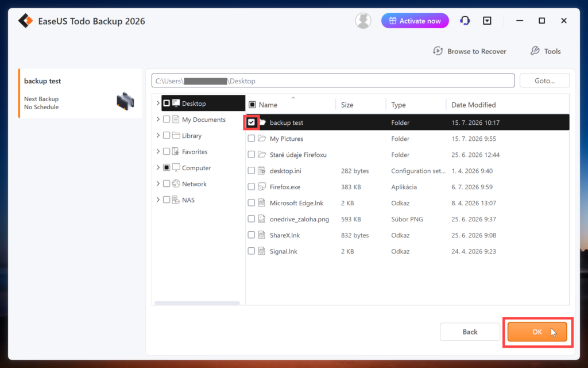Image resolution: width=588 pixels, height=368 pixels.
Task: Click the My Documents document icon
Action: coord(176,120)
